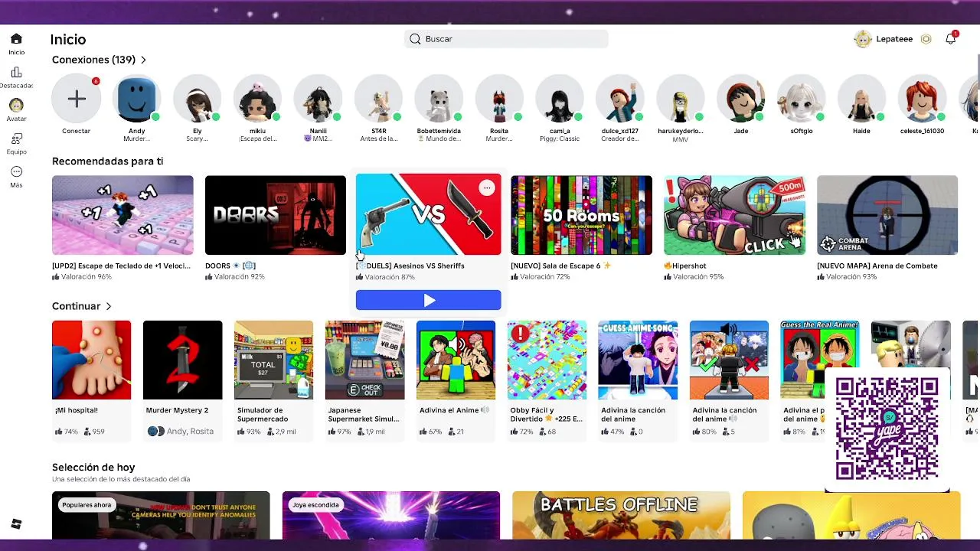Open the notifications bell
The height and width of the screenshot is (551, 980).
[951, 39]
